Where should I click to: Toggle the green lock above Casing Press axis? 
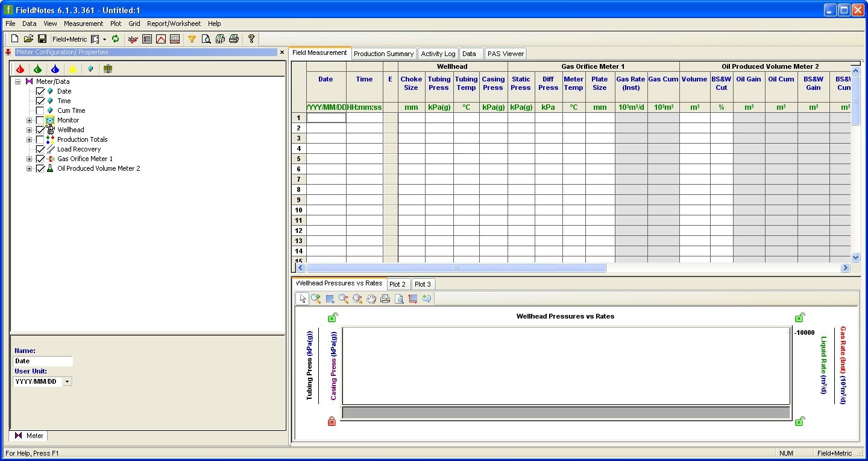[x=332, y=317]
